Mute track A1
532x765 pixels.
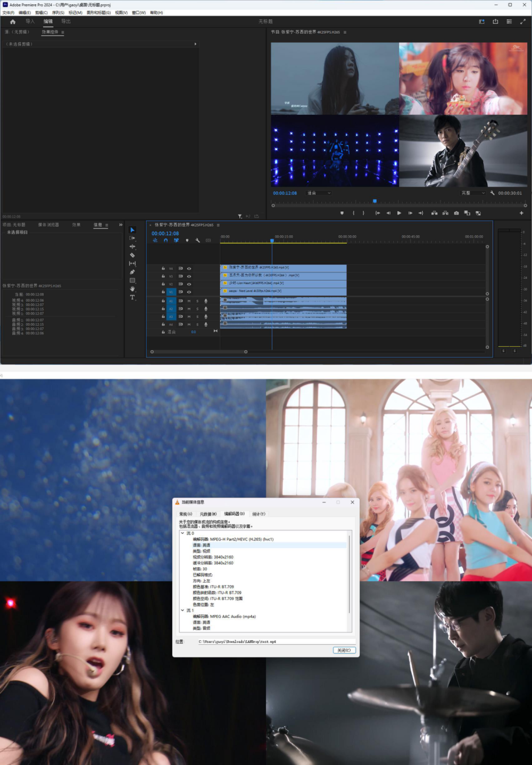(x=189, y=301)
